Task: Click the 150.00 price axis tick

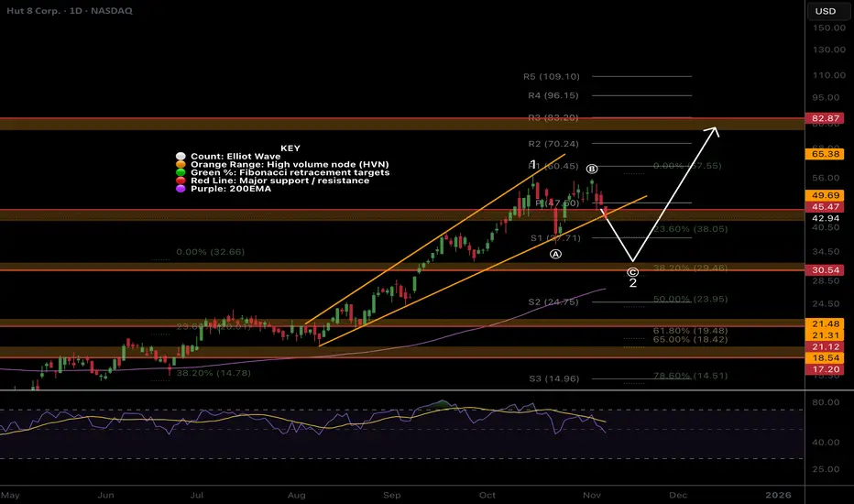Action: coord(828,27)
